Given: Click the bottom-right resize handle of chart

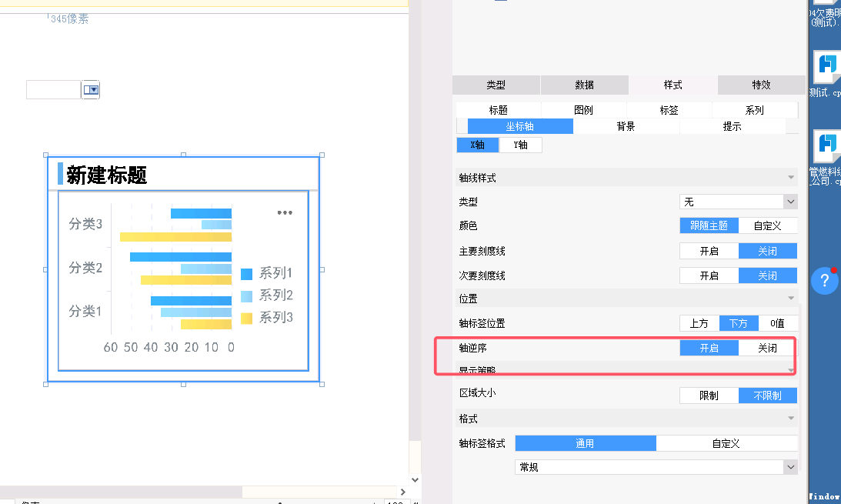Looking at the screenshot, I should pyautogui.click(x=322, y=384).
